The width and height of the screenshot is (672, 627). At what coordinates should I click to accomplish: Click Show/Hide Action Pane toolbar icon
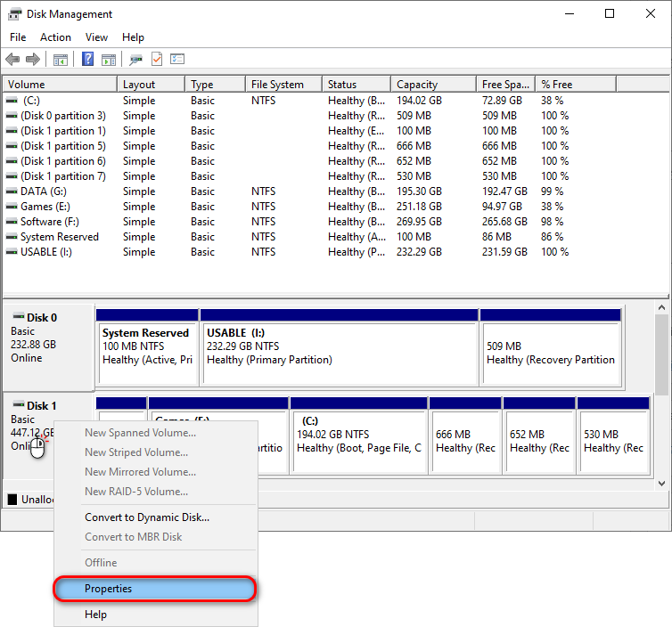point(109,60)
